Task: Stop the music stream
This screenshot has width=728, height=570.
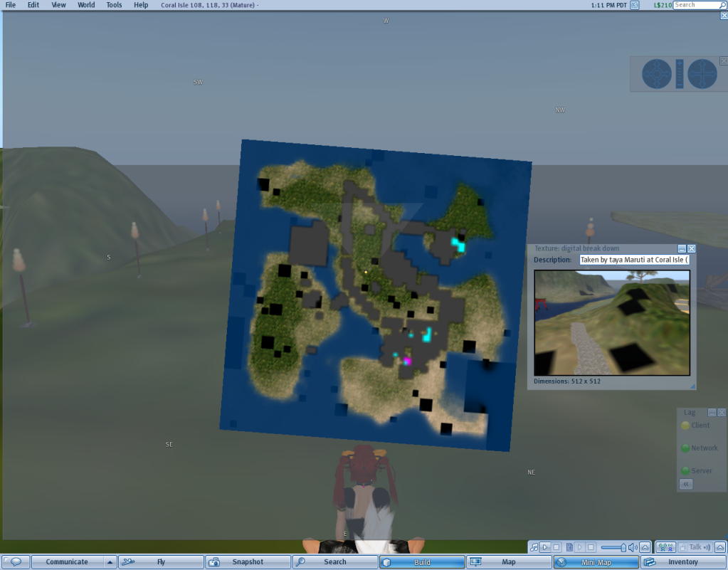Action: click(x=556, y=547)
